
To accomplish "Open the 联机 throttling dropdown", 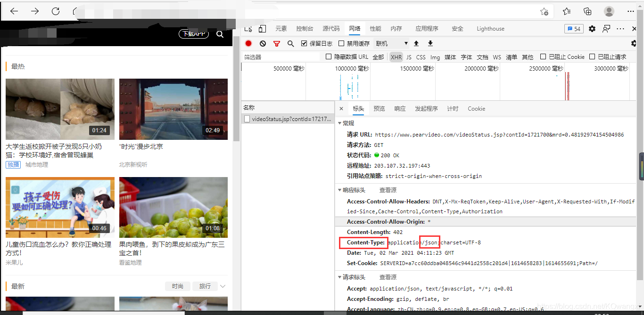I will 391,43.
